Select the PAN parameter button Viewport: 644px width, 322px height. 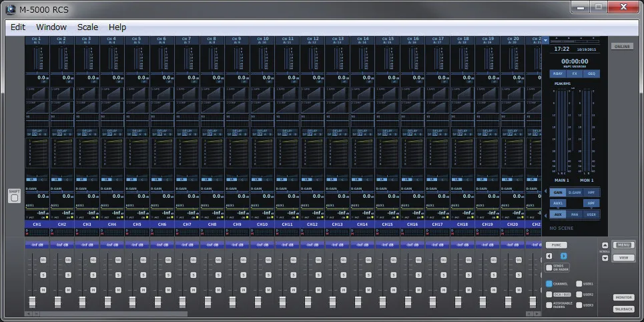575,214
